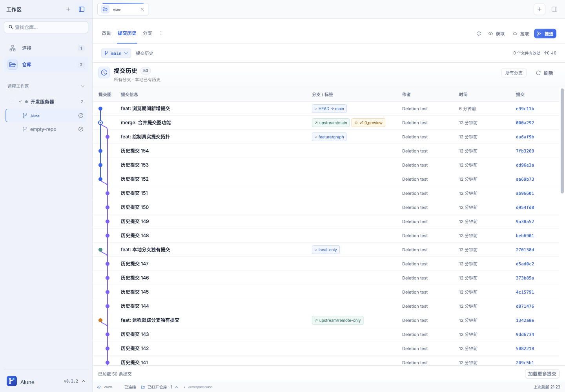Open the more options vertical dots menu
The height and width of the screenshot is (392, 565).
161,33
